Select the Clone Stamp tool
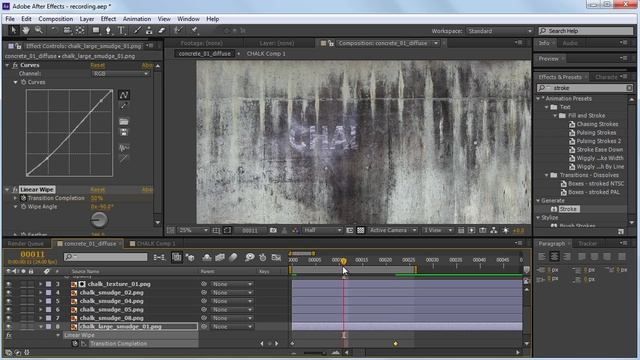This screenshot has height=360, width=640. click(149, 30)
